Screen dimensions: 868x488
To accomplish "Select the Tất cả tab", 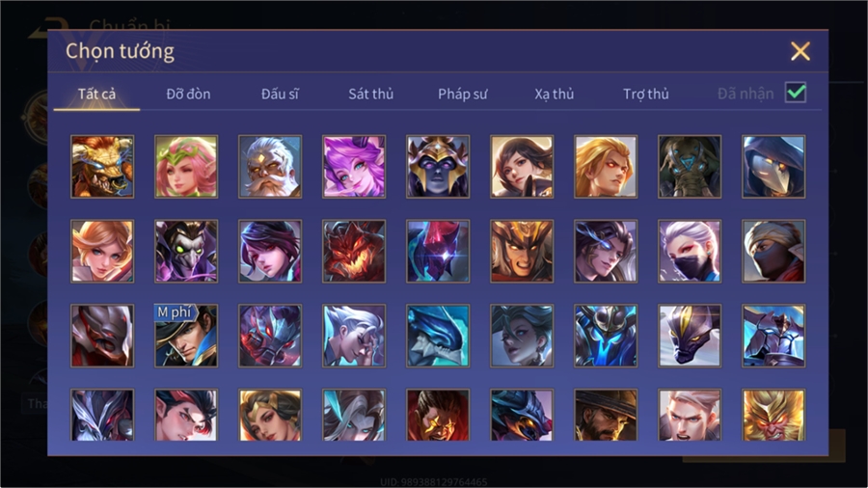I will pos(96,95).
